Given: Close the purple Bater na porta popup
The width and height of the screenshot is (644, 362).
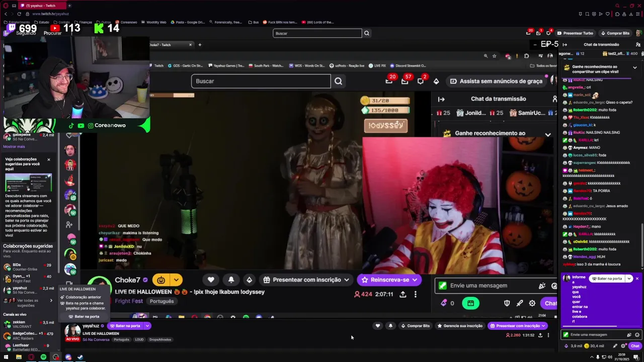Looking at the screenshot, I should point(637,279).
